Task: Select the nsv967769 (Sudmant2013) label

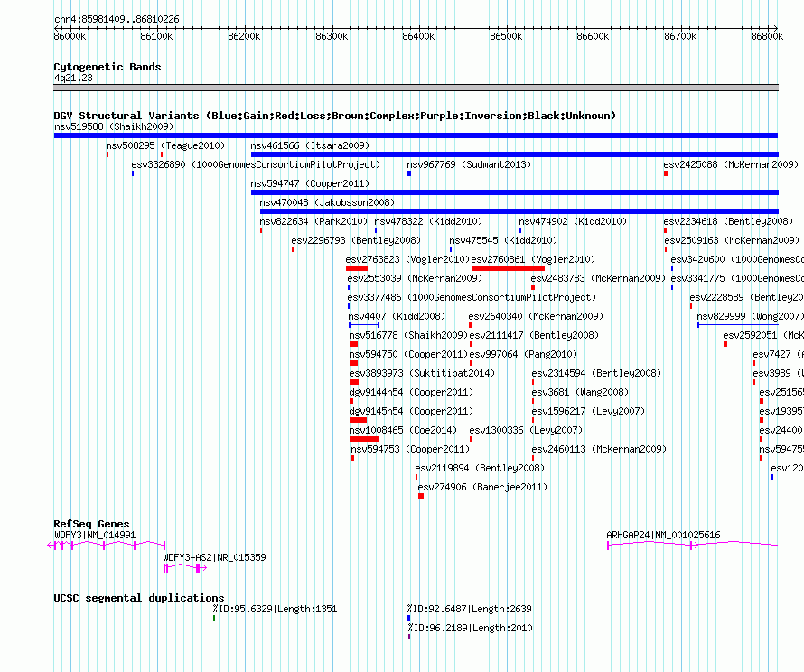Action: click(x=469, y=164)
